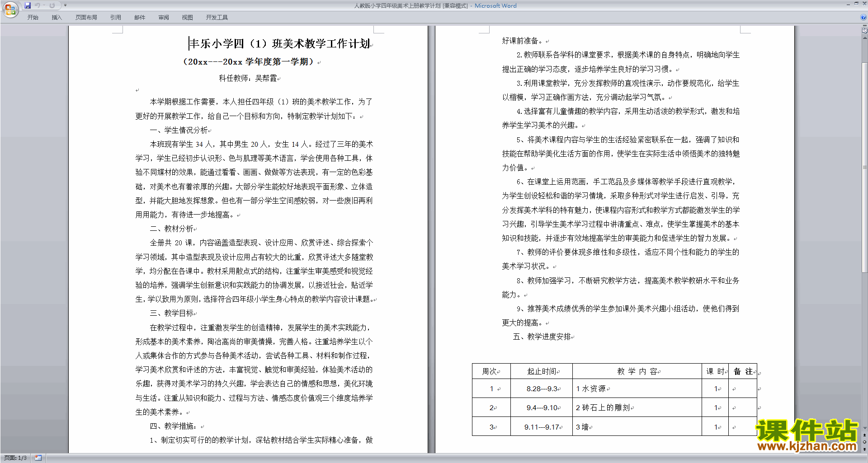Click the week number 3 cell in table
868x463 pixels.
[491, 427]
